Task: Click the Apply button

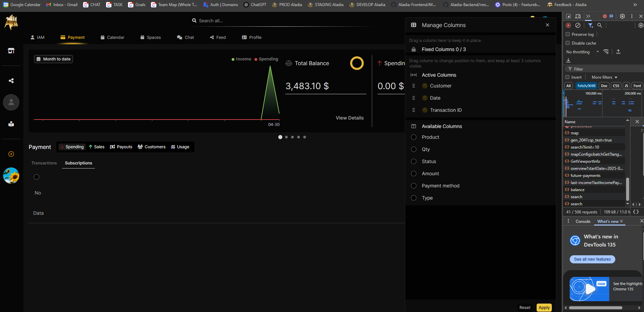Action: [544, 308]
